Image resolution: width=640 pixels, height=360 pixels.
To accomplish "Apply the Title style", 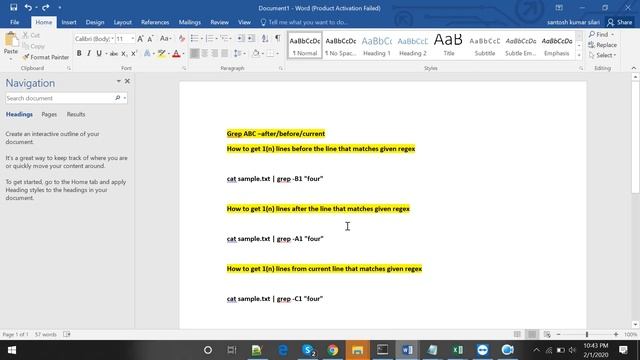I will pyautogui.click(x=448, y=45).
